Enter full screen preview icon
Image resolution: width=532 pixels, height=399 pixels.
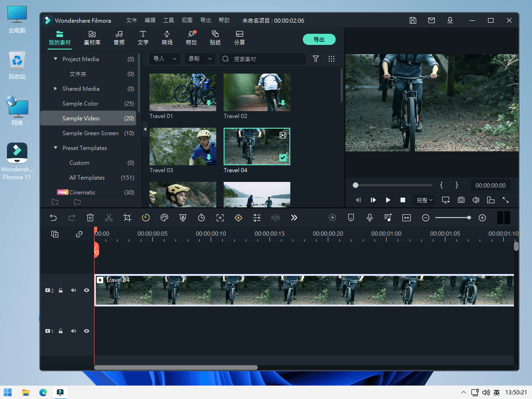click(506, 200)
